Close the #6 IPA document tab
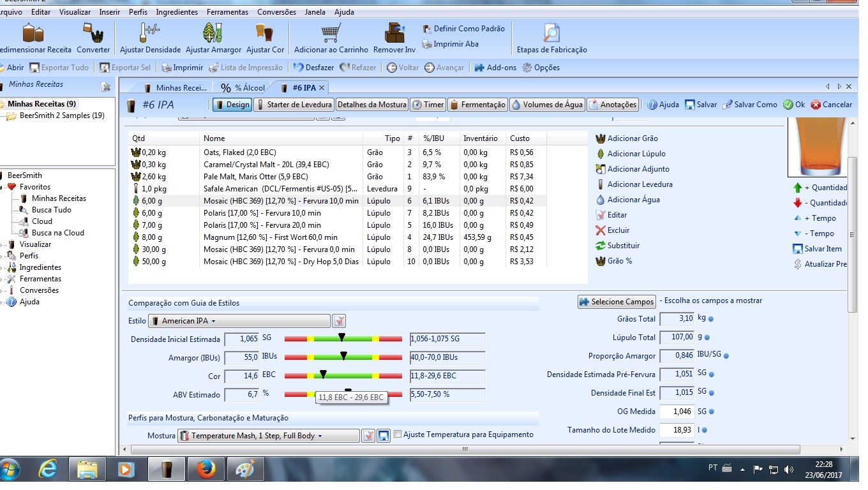Viewport: 868px width, 490px height. [x=322, y=88]
